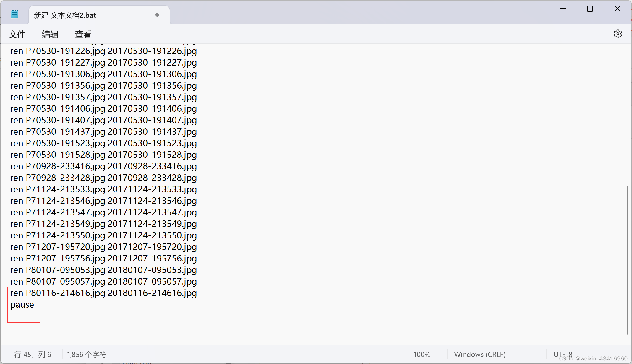Open the 文件 menu
Screen dimensions: 632x364
[17, 35]
